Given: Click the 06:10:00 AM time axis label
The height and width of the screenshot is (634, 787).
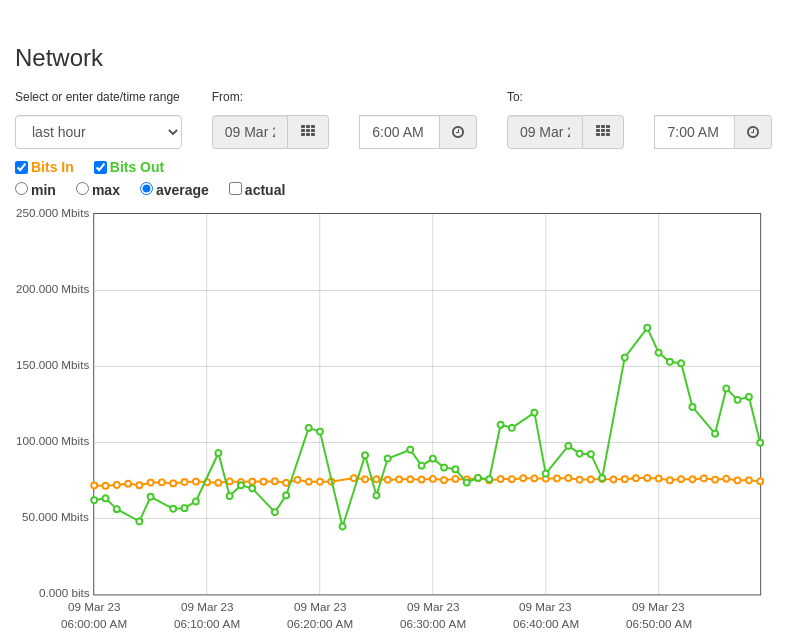Looking at the screenshot, I should (207, 624).
